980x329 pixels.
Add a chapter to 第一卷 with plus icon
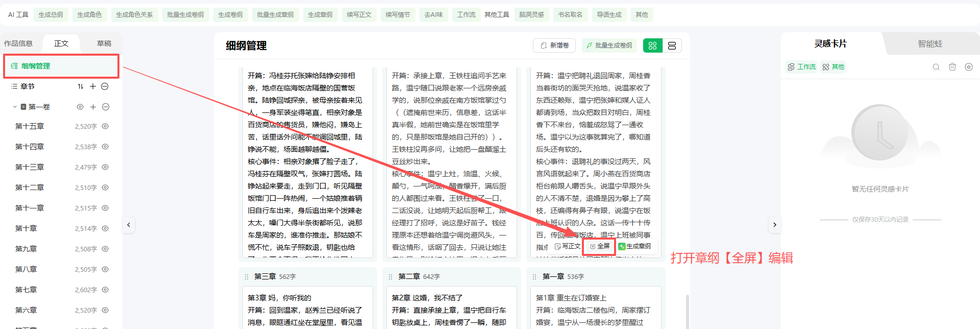coord(93,107)
